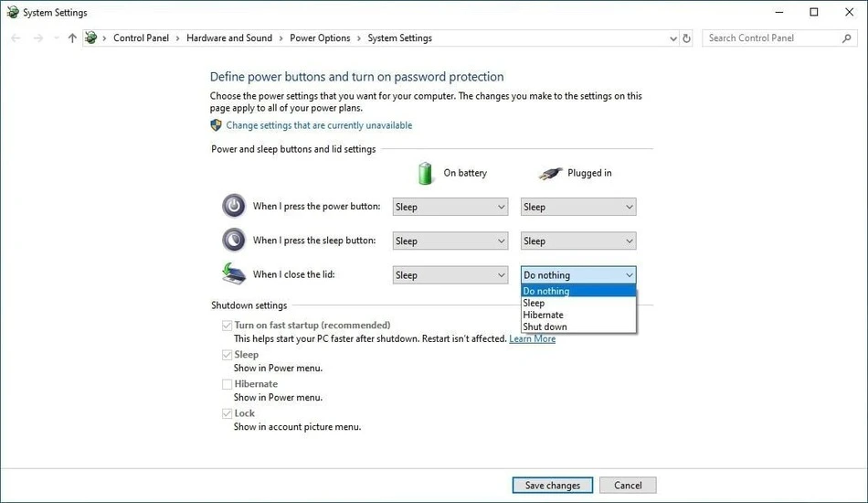Select Sleep from the open list
Viewport: 868px width, 503px height.
coord(578,303)
